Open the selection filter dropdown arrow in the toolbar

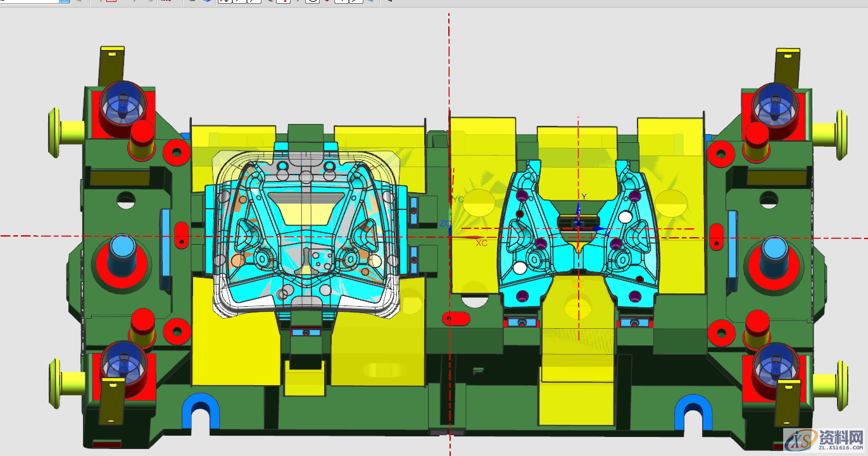65,2
